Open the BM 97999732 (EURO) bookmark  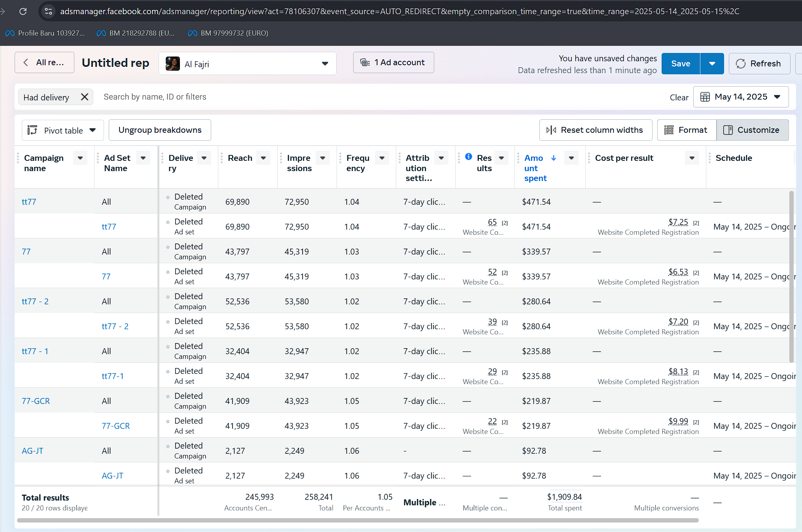tap(228, 33)
